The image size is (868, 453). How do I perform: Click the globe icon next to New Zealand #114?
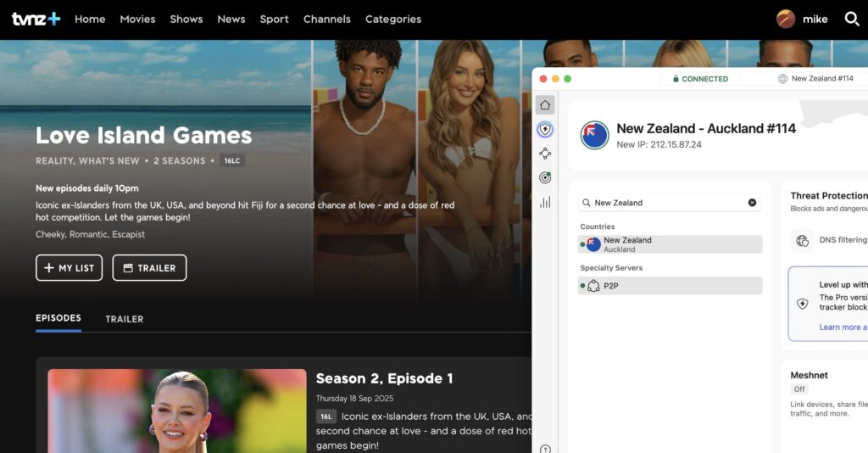point(782,79)
